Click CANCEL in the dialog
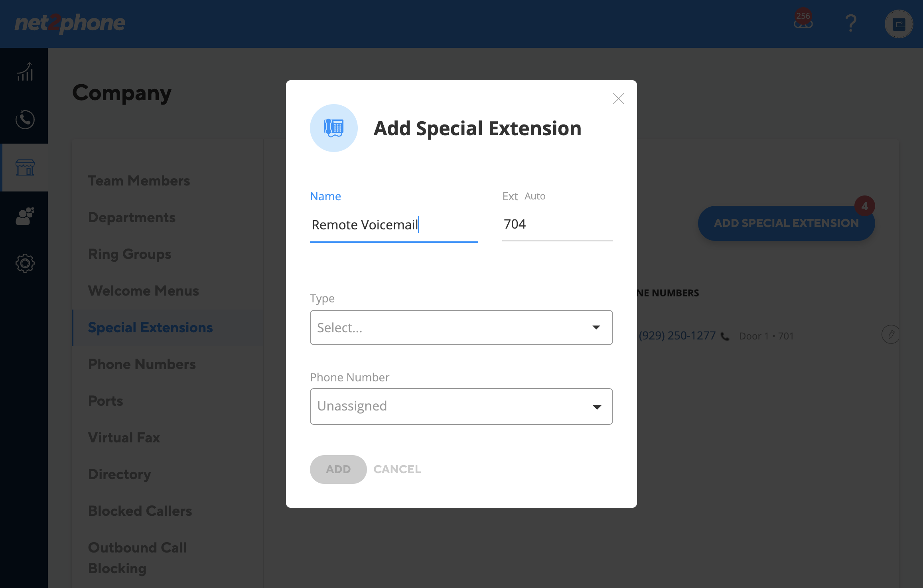Screen dimensions: 923x588 (x=397, y=469)
